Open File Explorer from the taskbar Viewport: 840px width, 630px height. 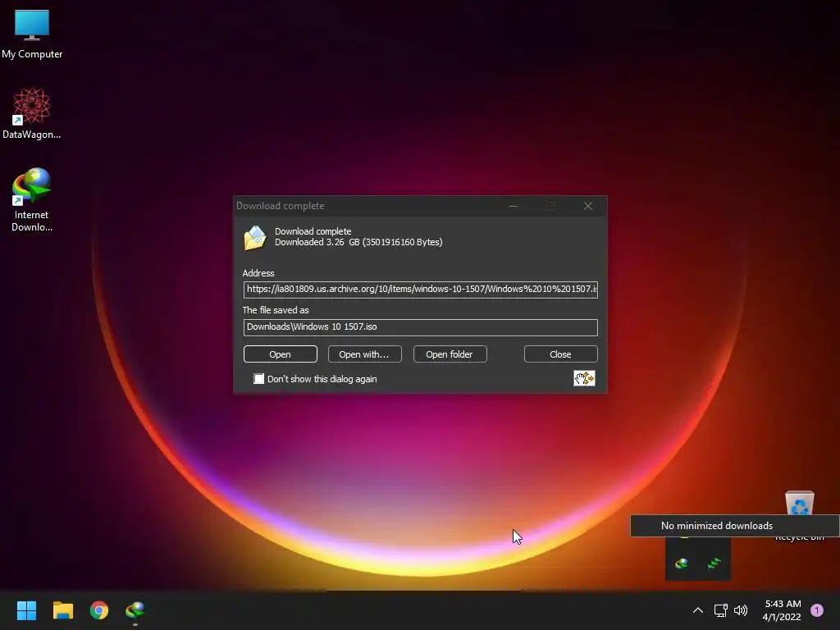click(x=62, y=610)
